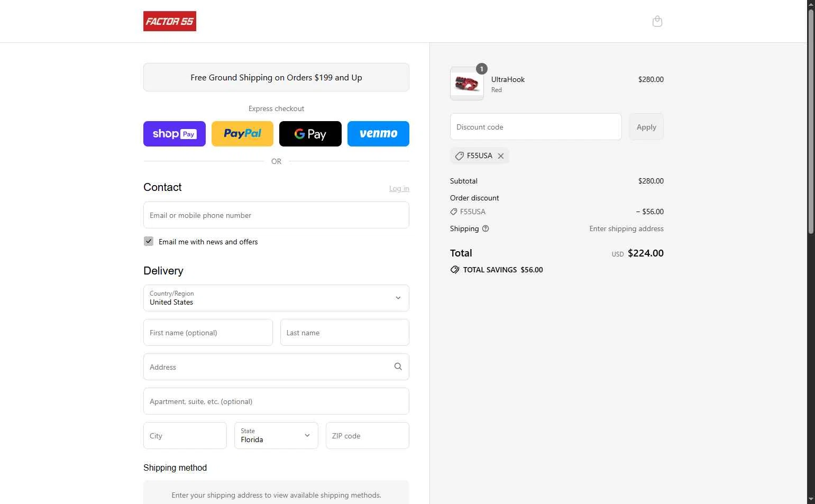Remove the F55USA discount code tag
Viewport: 815px width, 504px height.
(501, 156)
